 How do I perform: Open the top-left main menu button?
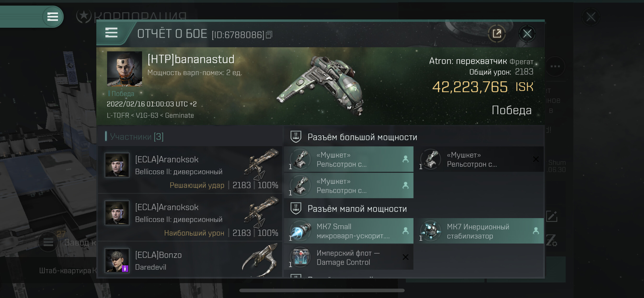(52, 17)
